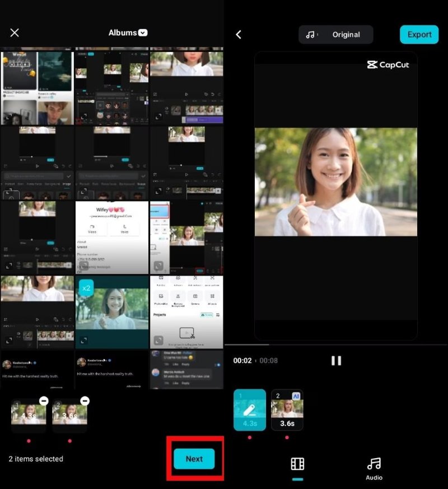This screenshot has height=489, width=448.
Task: Select clip 2 with the AI badge
Action: (287, 410)
